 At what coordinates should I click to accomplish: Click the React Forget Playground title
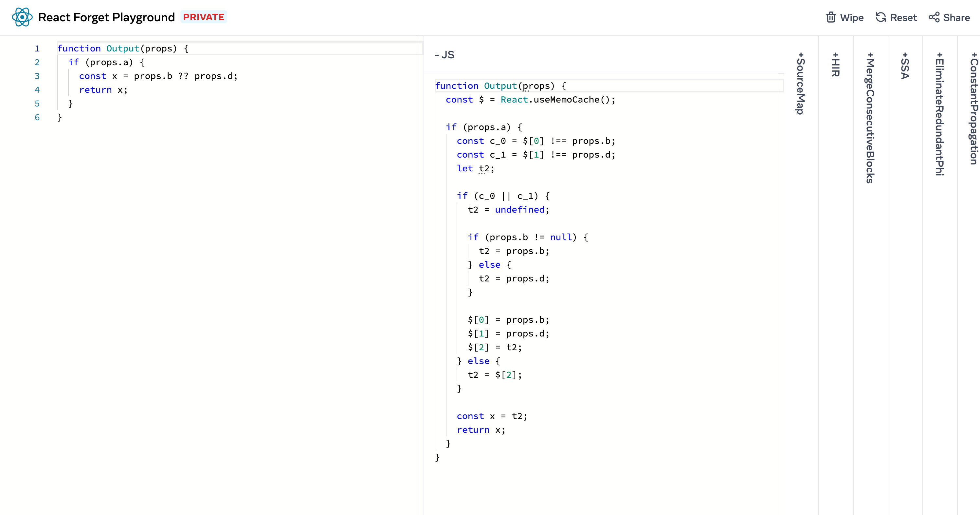pyautogui.click(x=106, y=17)
